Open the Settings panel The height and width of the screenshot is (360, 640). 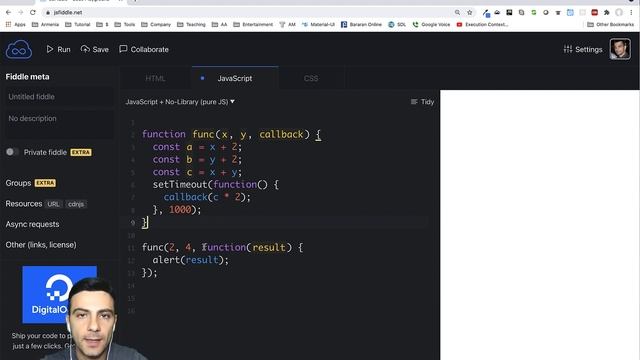[582, 49]
